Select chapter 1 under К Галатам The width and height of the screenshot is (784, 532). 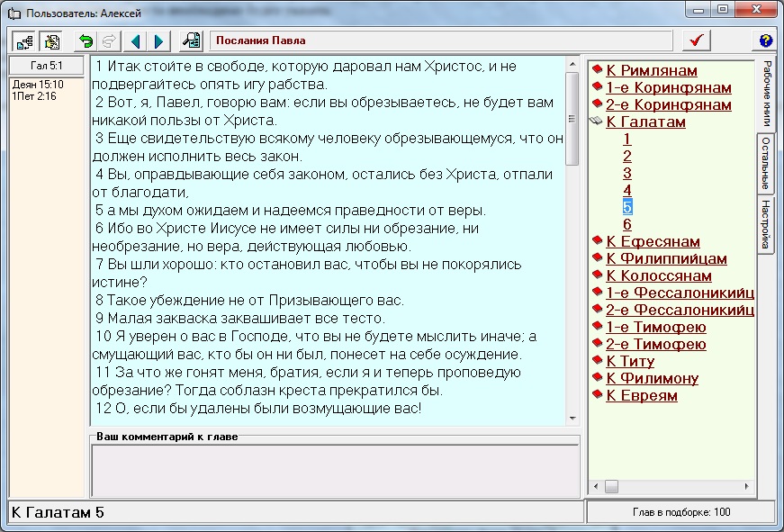[627, 140]
